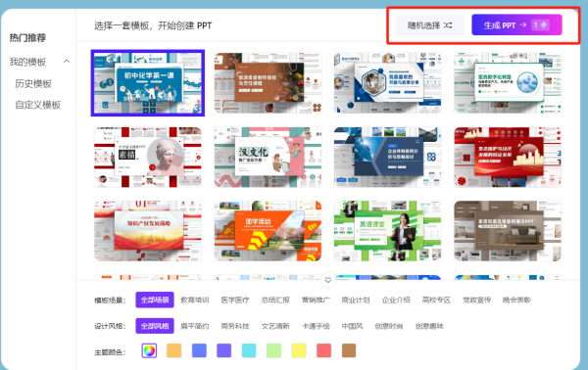Select the green 医药数字化转型 template thumbnail
Viewport: 588px width, 370px height.
click(x=508, y=83)
